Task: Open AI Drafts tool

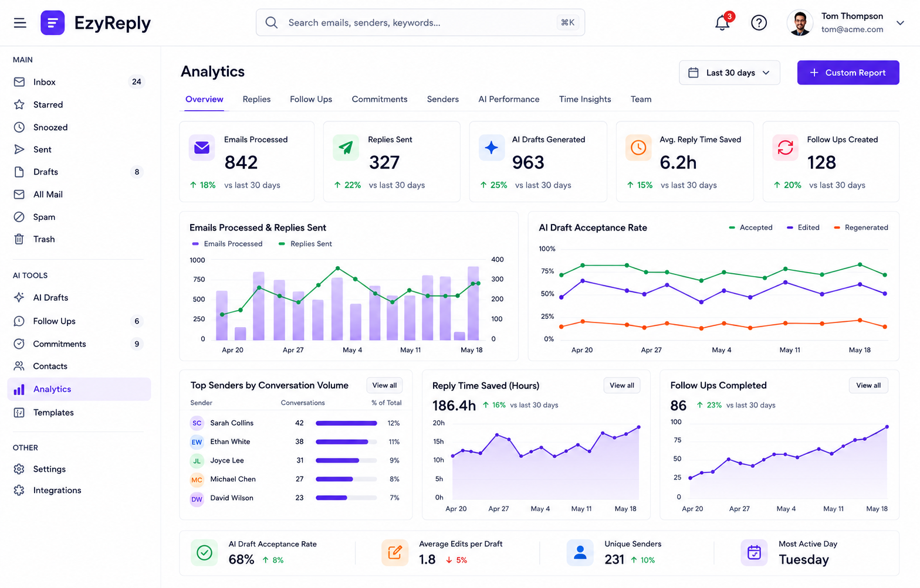Action: pos(79,298)
